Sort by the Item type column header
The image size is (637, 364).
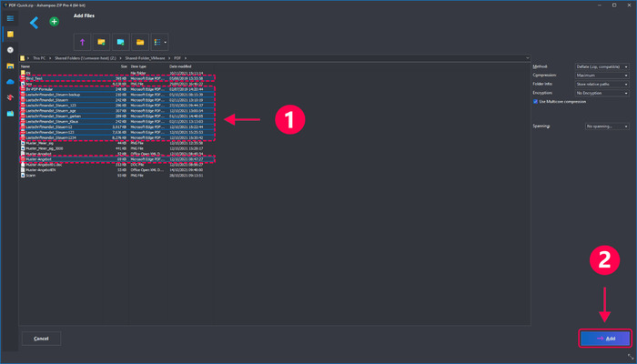point(138,66)
